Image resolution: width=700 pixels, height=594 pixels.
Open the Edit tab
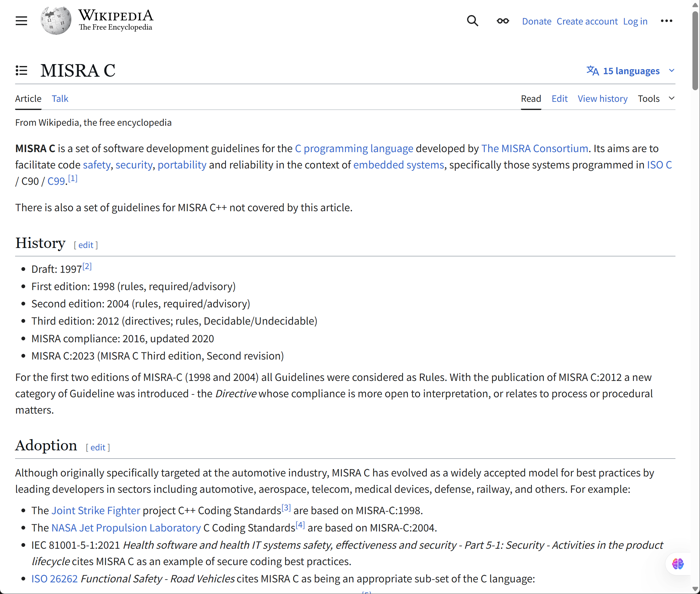[x=559, y=99]
